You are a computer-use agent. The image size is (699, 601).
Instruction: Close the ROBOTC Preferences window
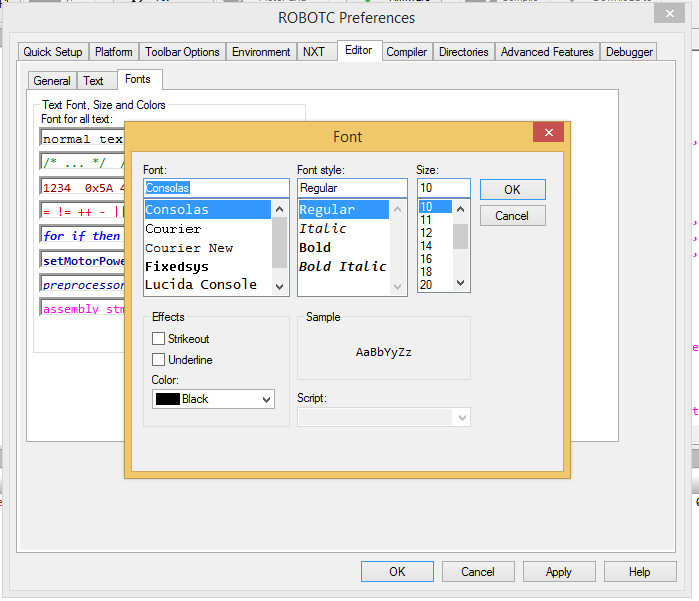point(669,14)
